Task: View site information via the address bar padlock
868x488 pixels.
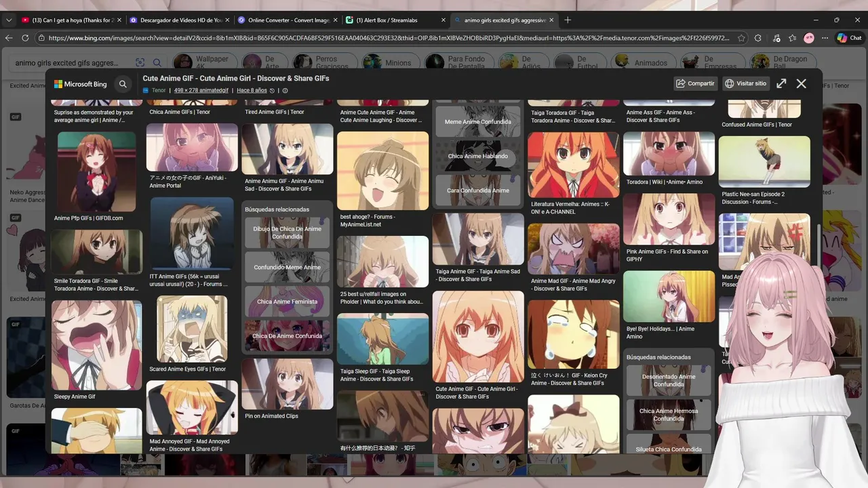Action: (42, 38)
